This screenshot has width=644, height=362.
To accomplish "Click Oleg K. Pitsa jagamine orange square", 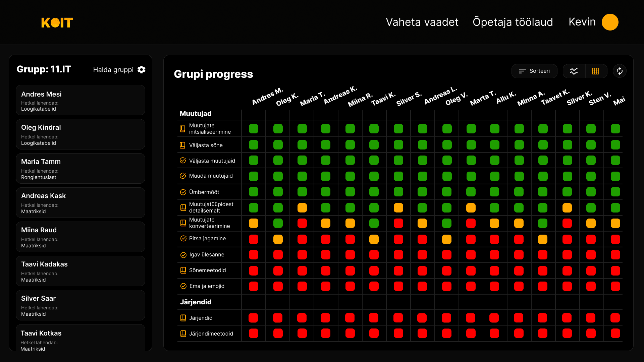I will [x=278, y=239].
